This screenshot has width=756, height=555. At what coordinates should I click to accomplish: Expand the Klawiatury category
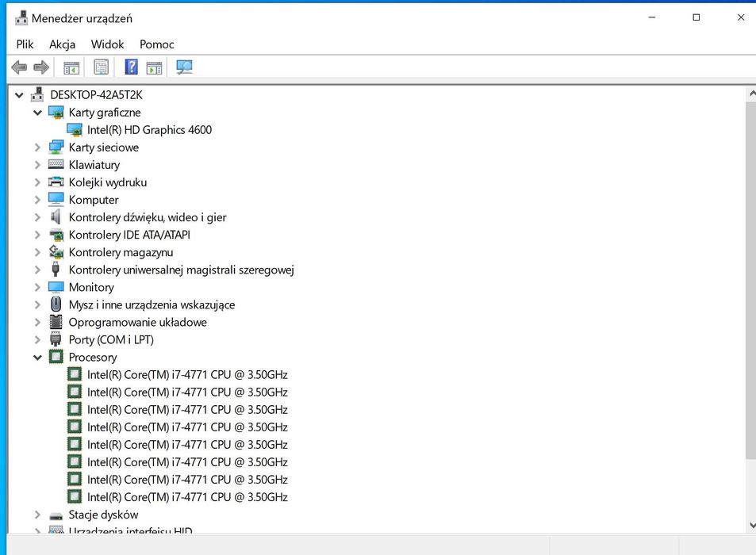[37, 165]
